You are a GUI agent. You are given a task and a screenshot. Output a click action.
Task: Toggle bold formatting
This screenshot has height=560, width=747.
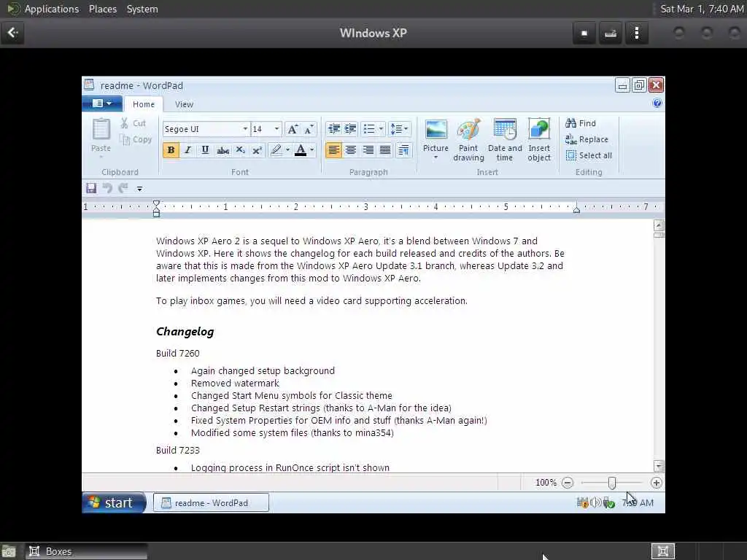click(171, 150)
